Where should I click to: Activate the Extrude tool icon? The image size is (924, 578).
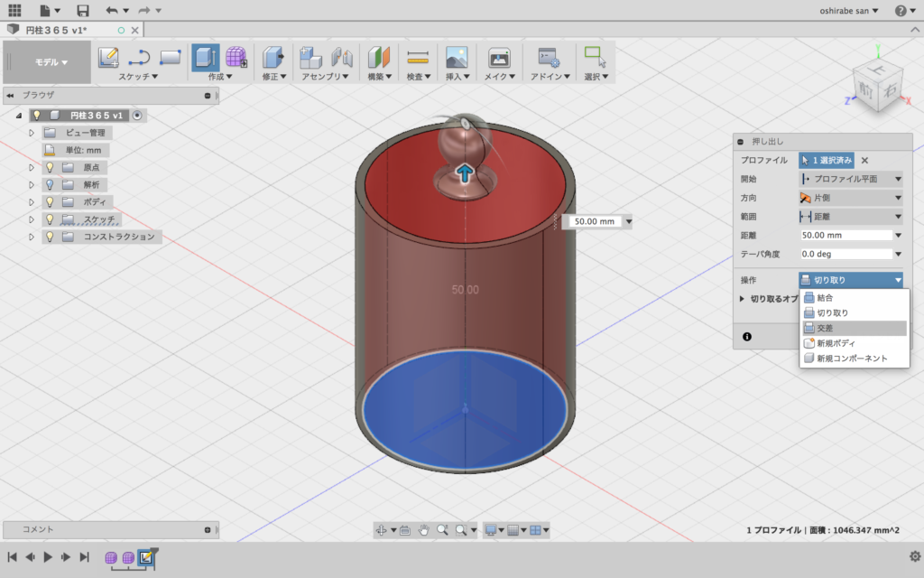(205, 58)
